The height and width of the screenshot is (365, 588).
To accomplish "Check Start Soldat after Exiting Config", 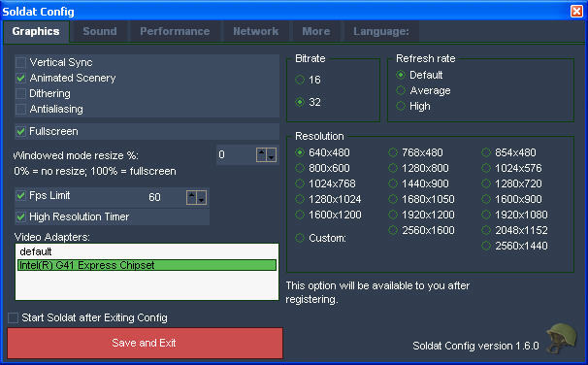I will [14, 317].
